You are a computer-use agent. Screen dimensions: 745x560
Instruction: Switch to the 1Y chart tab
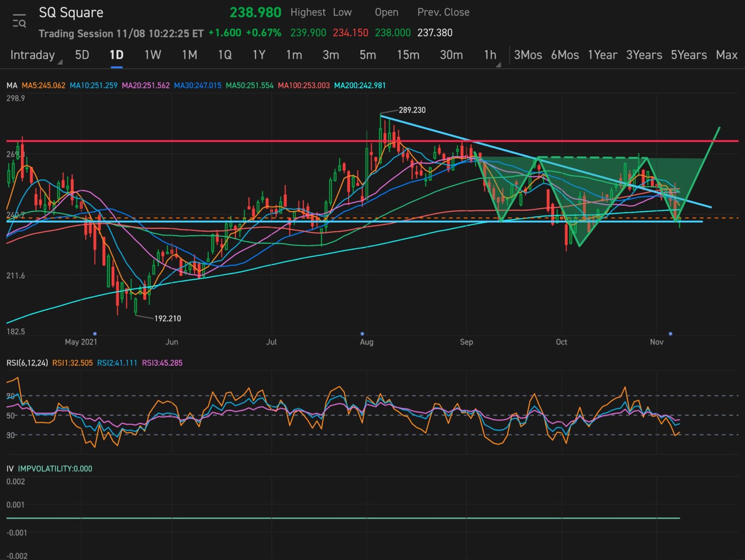coord(259,55)
